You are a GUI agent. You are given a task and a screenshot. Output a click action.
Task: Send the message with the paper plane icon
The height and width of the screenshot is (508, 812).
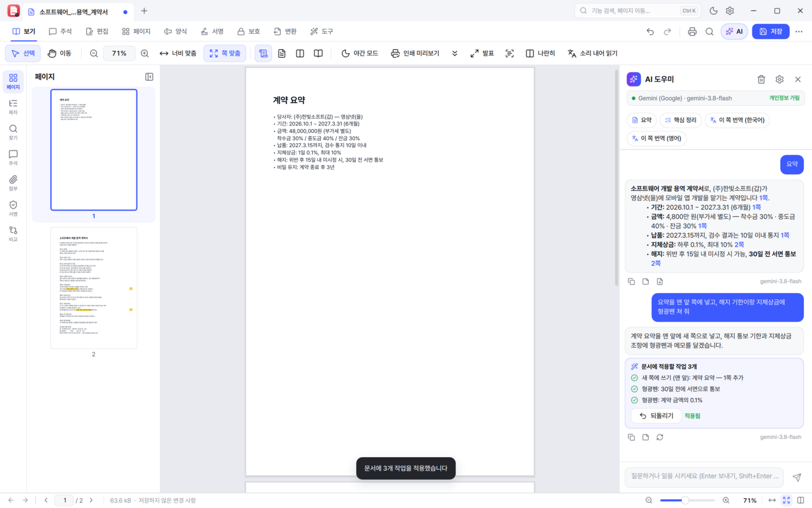coord(797,477)
